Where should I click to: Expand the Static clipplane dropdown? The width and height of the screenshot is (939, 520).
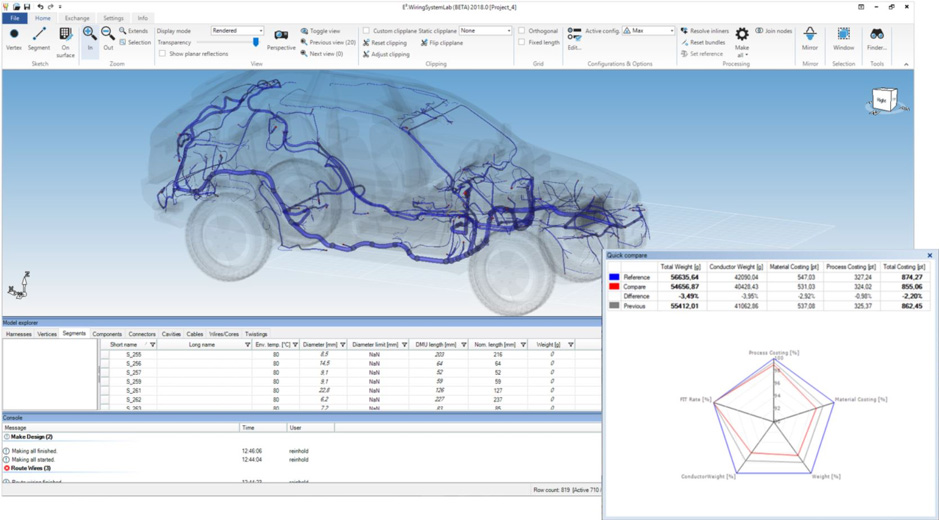[485, 31]
